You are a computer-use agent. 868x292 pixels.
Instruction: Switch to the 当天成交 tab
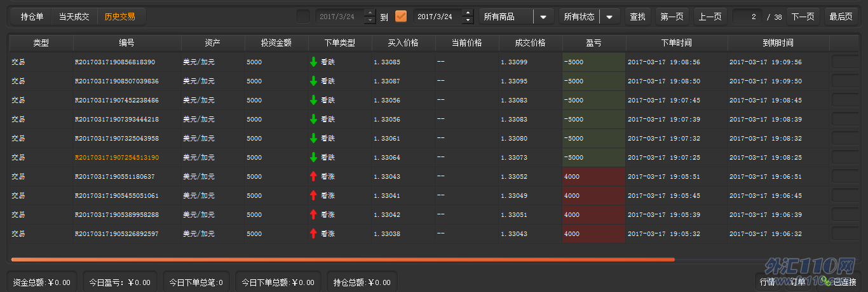[x=74, y=17]
